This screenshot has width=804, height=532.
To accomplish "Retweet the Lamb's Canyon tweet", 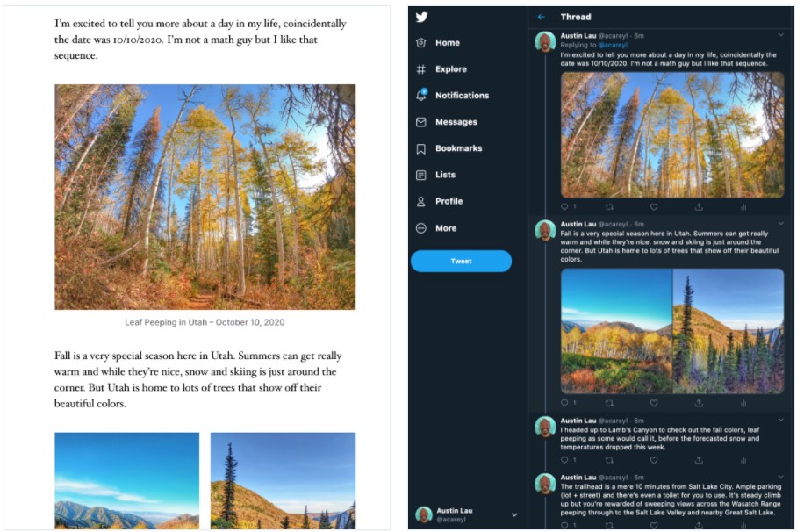I will (609, 459).
